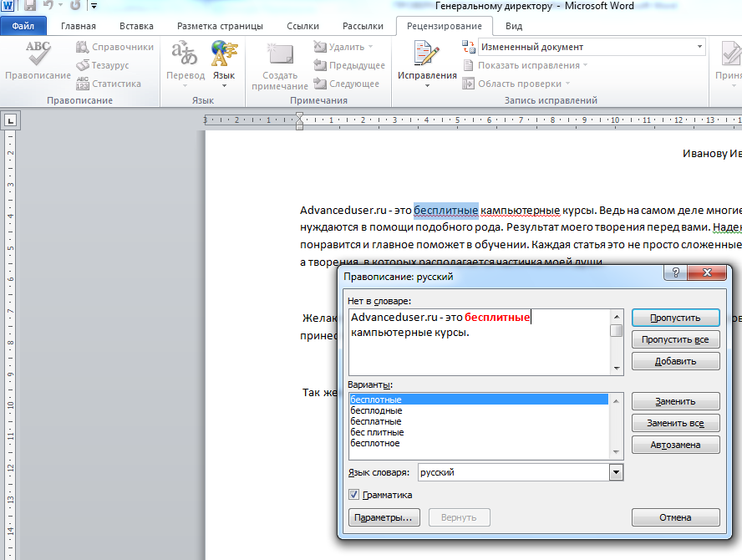Expand the Область проверки dropdown arrow
This screenshot has height=560, width=742.
[x=567, y=84]
